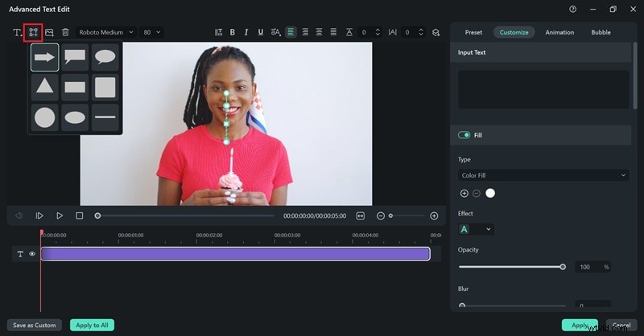The height and width of the screenshot is (336, 644).
Task: Choose the rectangular speech bubble shape
Action: [x=75, y=57]
